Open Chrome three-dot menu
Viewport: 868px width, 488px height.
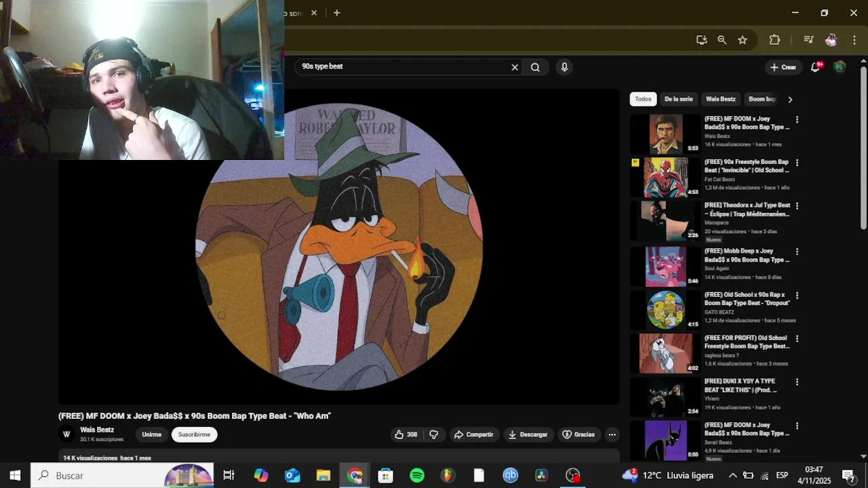[854, 40]
